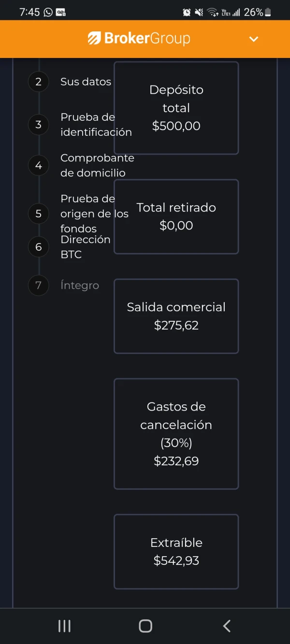Tap the step 4 number circle

click(x=39, y=165)
